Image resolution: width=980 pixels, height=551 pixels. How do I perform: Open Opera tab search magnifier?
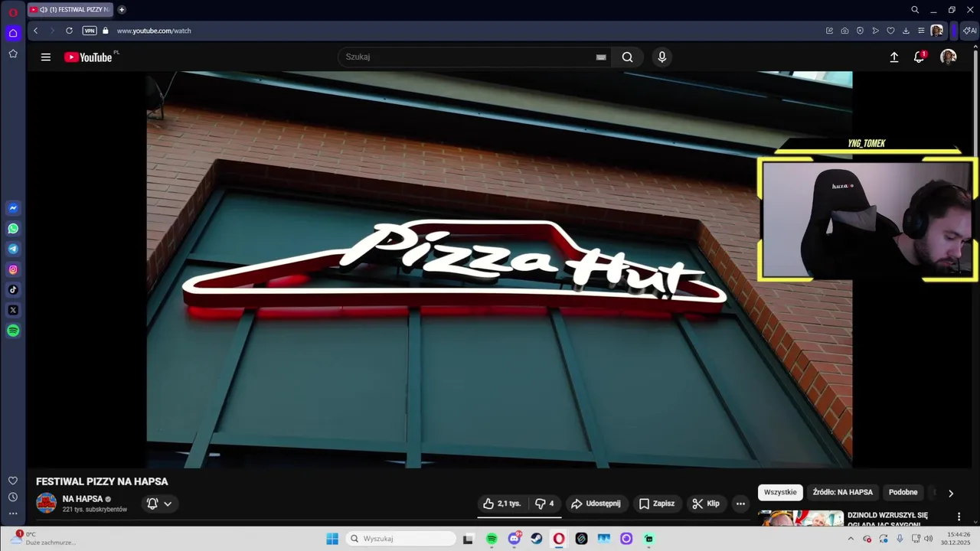[x=914, y=10]
